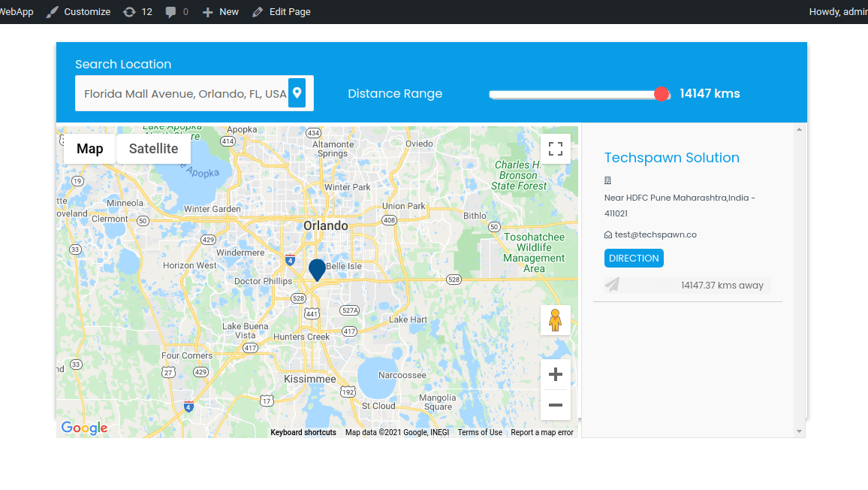Image resolution: width=868 pixels, height=490 pixels.
Task: Open Street View with the Pegman icon
Action: (x=556, y=320)
